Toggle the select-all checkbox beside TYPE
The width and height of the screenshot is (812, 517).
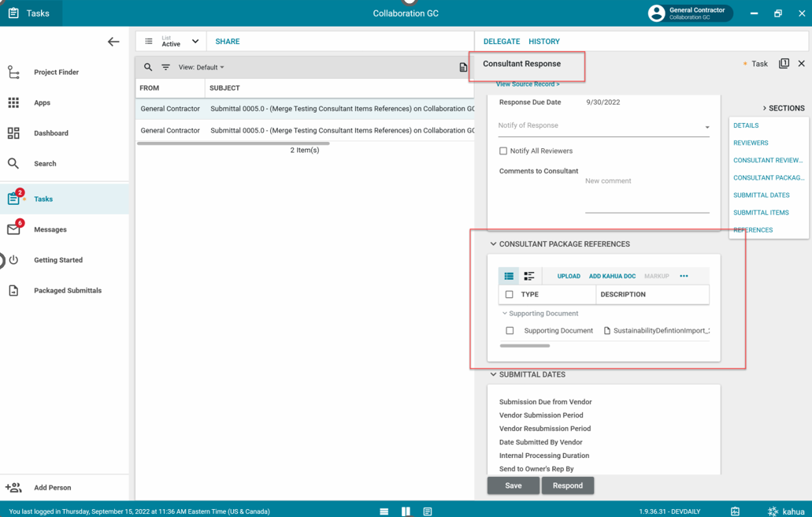pos(510,295)
